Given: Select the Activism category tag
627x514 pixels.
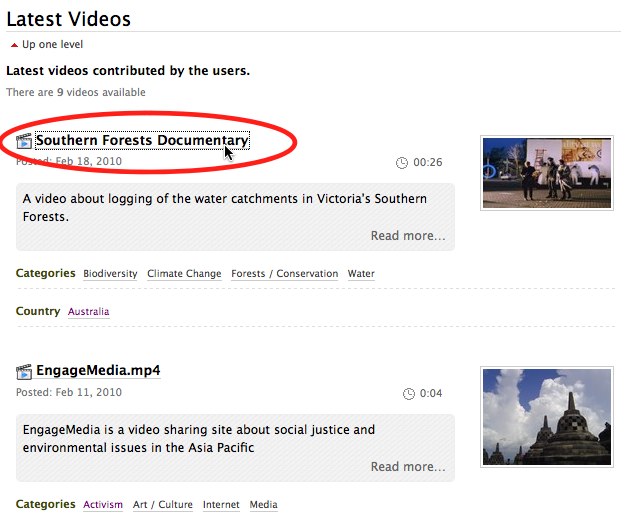Looking at the screenshot, I should (103, 505).
